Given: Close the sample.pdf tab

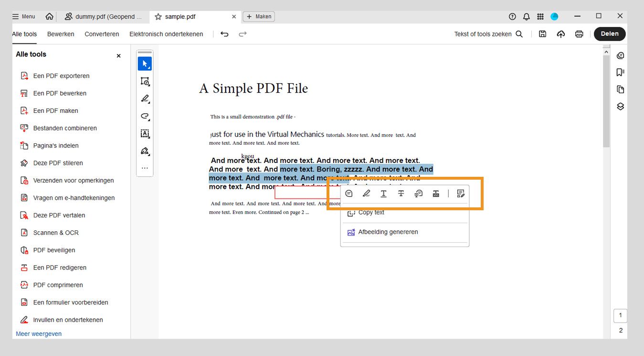Looking at the screenshot, I should tap(234, 17).
